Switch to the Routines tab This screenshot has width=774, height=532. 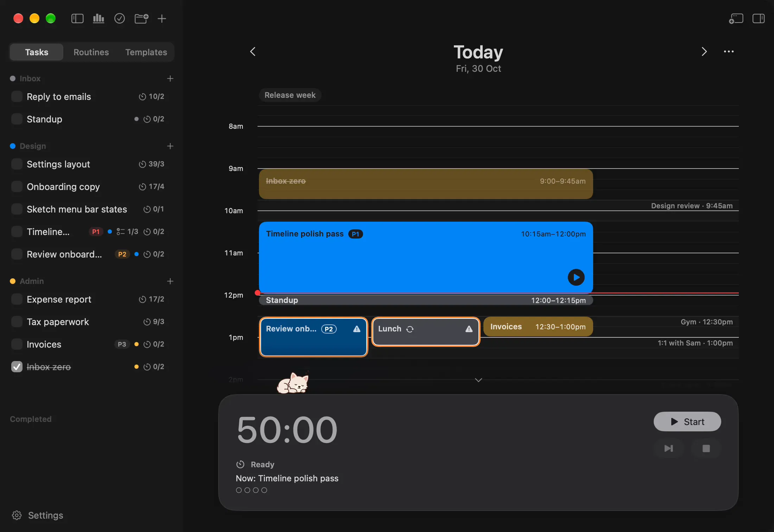pos(91,52)
